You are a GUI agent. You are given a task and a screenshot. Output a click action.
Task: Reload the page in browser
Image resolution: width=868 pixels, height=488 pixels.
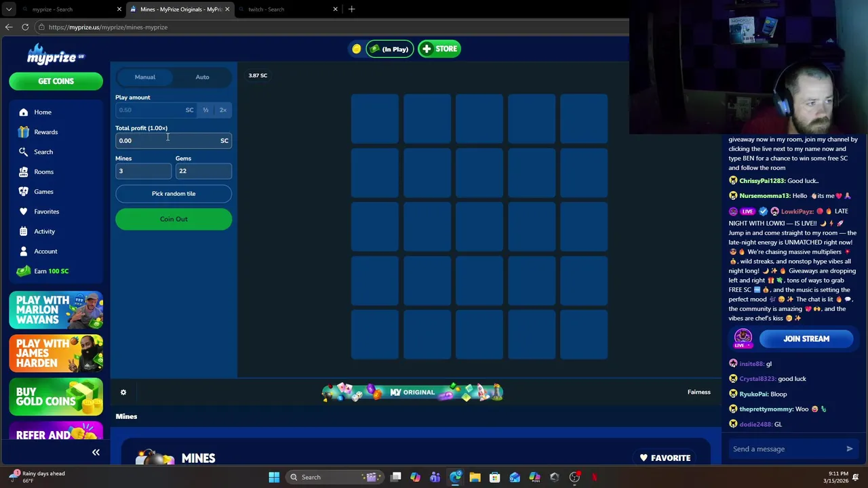(x=25, y=27)
